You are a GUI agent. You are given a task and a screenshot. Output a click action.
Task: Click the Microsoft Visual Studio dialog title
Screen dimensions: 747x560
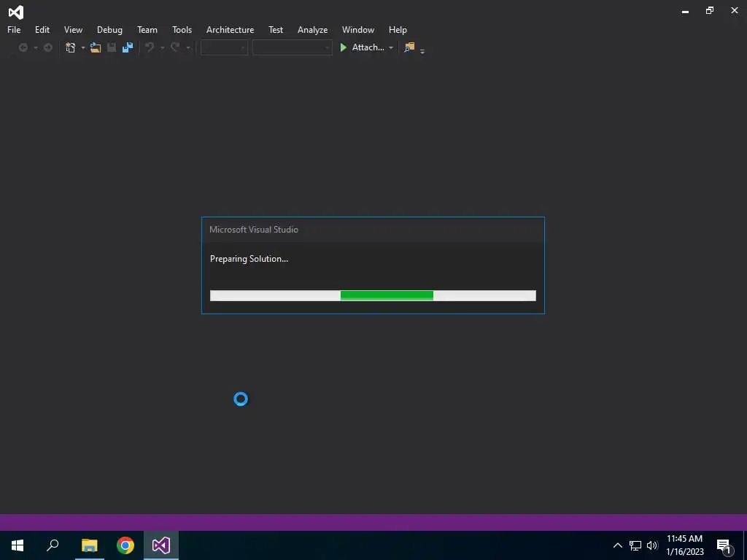pyautogui.click(x=253, y=230)
